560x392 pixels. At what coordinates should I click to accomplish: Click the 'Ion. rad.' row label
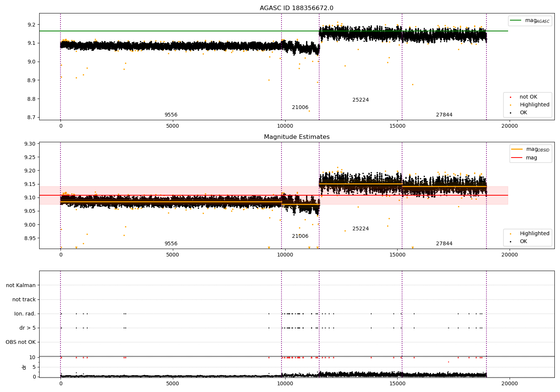point(25,314)
